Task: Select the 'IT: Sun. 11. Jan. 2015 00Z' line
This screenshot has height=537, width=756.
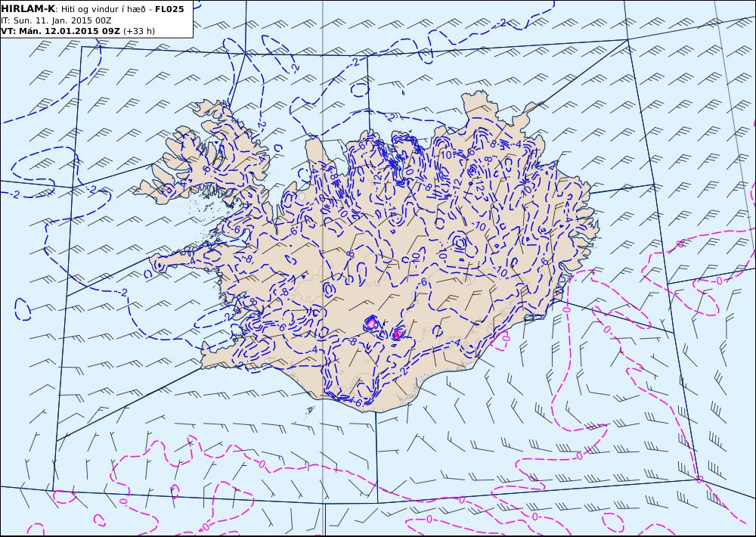Action: (56, 20)
